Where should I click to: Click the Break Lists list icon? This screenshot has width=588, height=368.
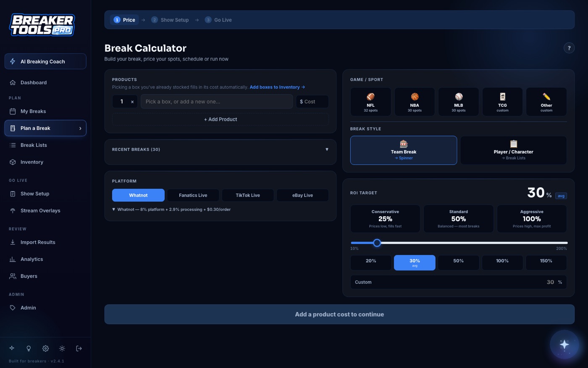click(x=13, y=145)
